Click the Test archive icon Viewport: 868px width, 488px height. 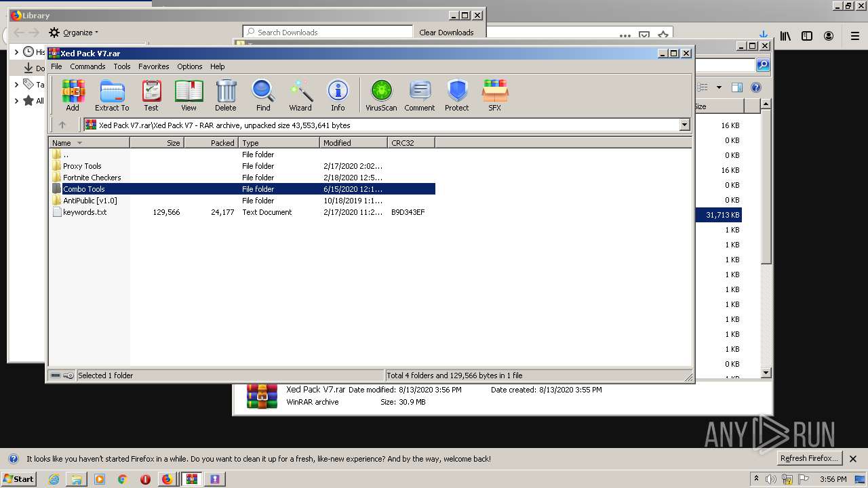151,95
